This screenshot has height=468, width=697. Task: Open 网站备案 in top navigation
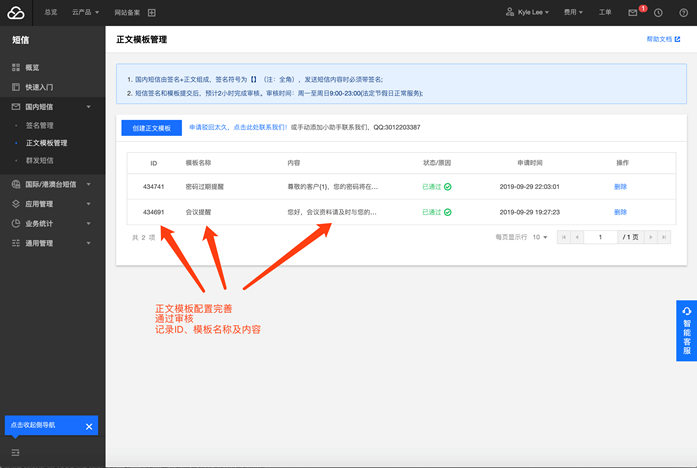127,12
